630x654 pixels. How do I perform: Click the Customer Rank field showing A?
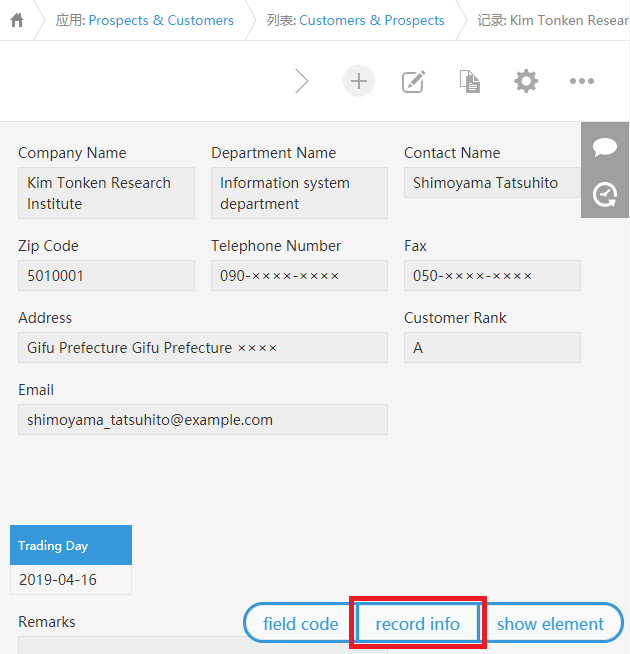pyautogui.click(x=492, y=347)
